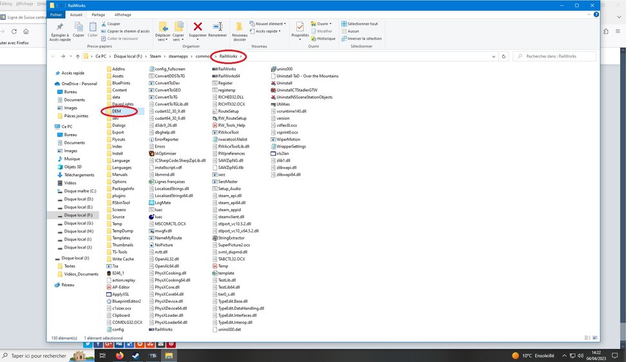Click Steam in the address path

pos(155,56)
